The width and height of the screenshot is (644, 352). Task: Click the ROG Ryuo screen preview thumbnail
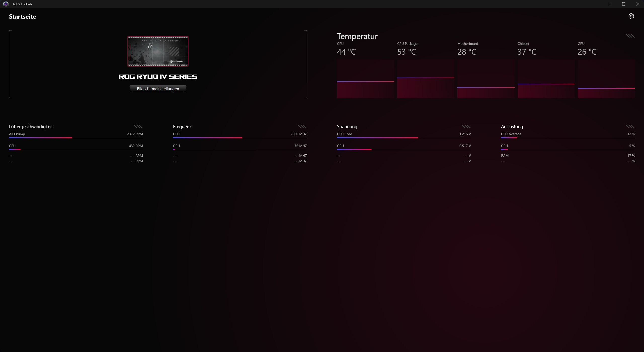click(158, 51)
